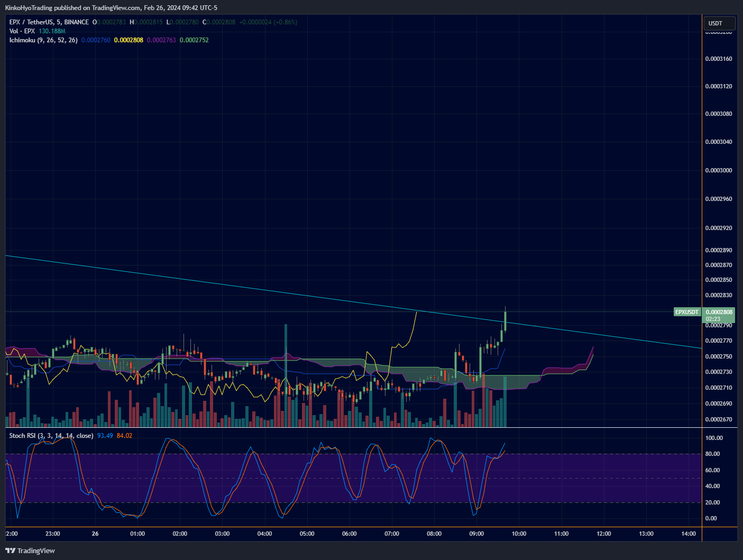Image resolution: width=743 pixels, height=560 pixels.
Task: Click the blue Ichimoku value 0.0002760
Action: click(96, 40)
